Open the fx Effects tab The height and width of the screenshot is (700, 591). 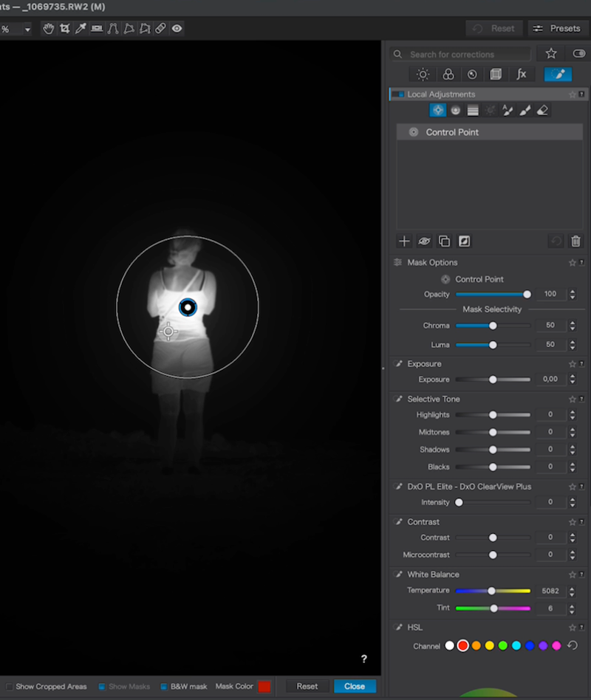pos(522,74)
